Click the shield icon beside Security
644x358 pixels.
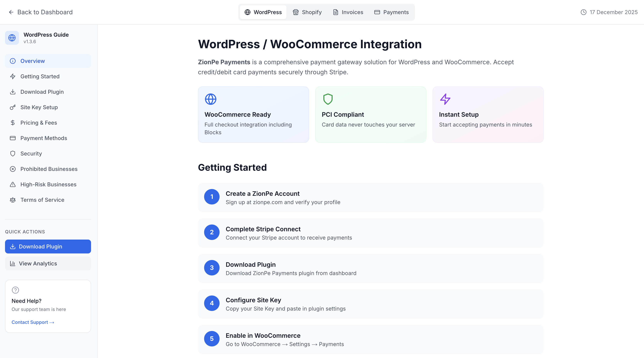(x=13, y=154)
